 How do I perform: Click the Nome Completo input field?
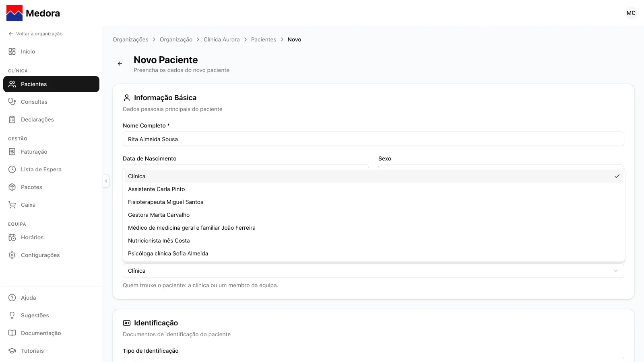tap(374, 139)
